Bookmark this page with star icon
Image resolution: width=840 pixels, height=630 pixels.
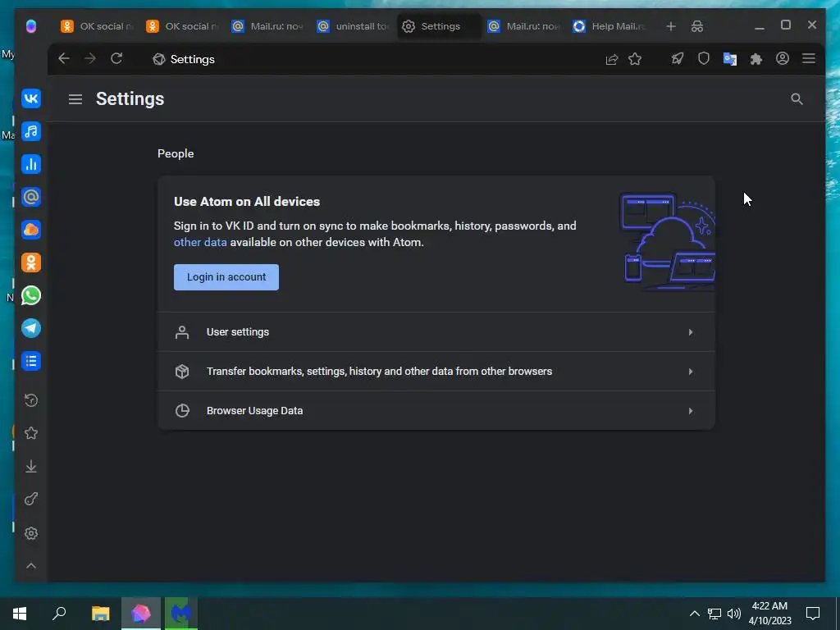coord(635,59)
